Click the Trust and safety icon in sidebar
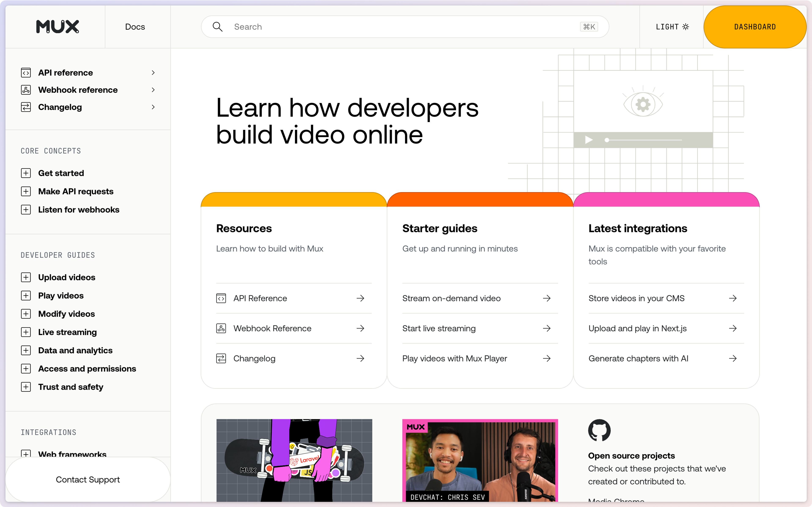Viewport: 812px width, 507px height. [x=26, y=387]
